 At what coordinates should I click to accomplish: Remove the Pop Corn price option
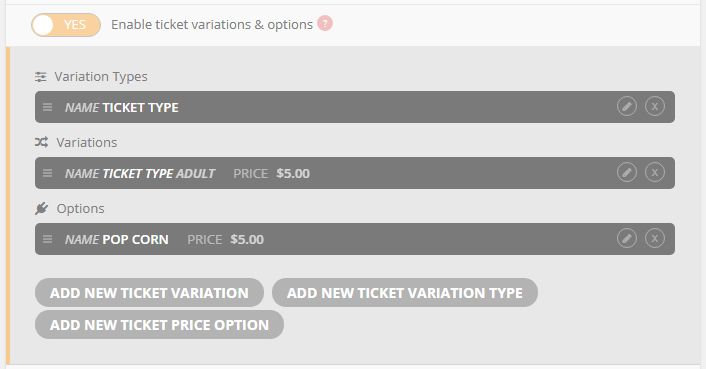pos(655,238)
